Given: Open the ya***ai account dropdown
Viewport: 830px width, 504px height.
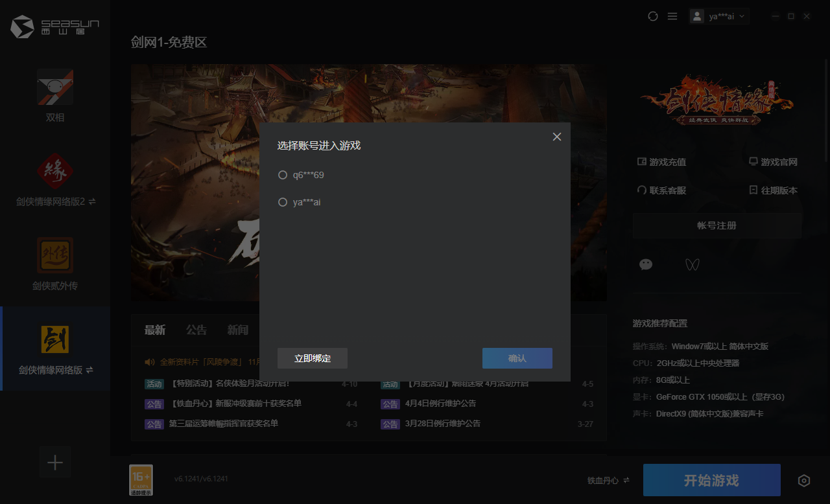Looking at the screenshot, I should tap(720, 16).
